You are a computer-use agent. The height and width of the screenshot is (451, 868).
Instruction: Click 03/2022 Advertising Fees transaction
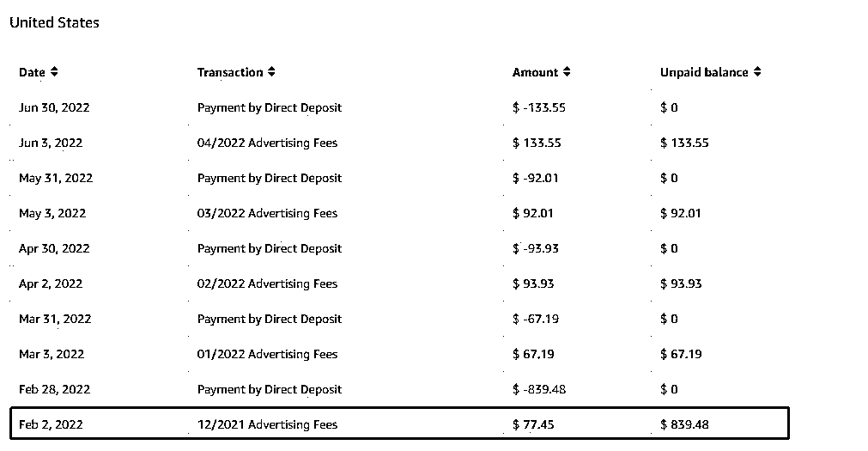tap(267, 213)
